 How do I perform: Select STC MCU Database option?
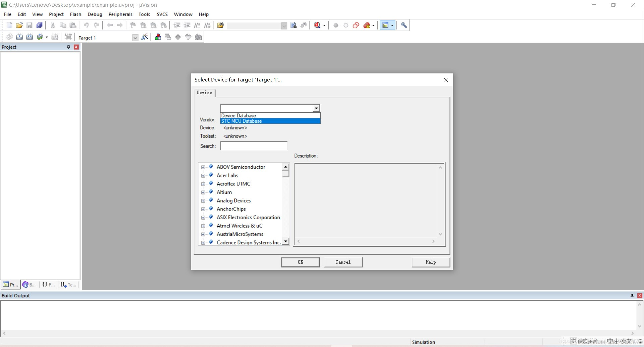270,121
